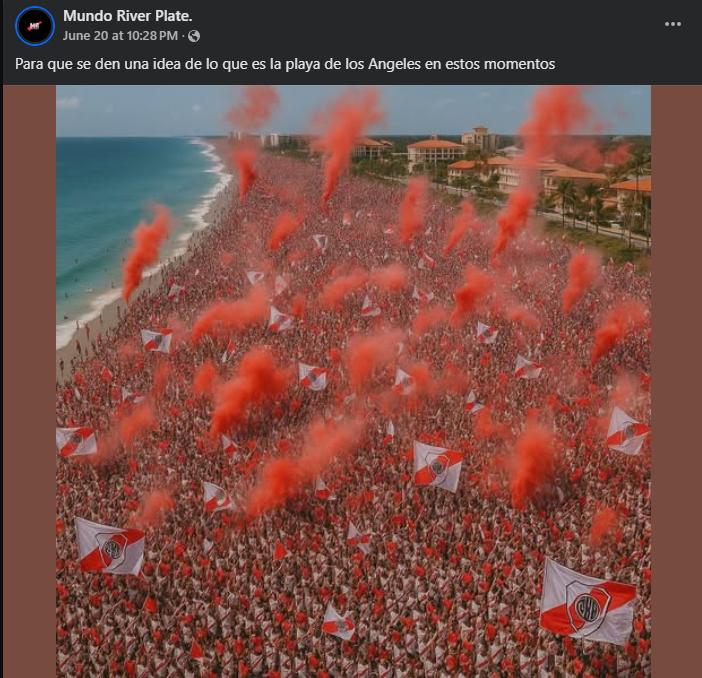Viewport: 702px width, 678px height.
Task: Click the flag at the photo's left edge
Action: pos(77,441)
